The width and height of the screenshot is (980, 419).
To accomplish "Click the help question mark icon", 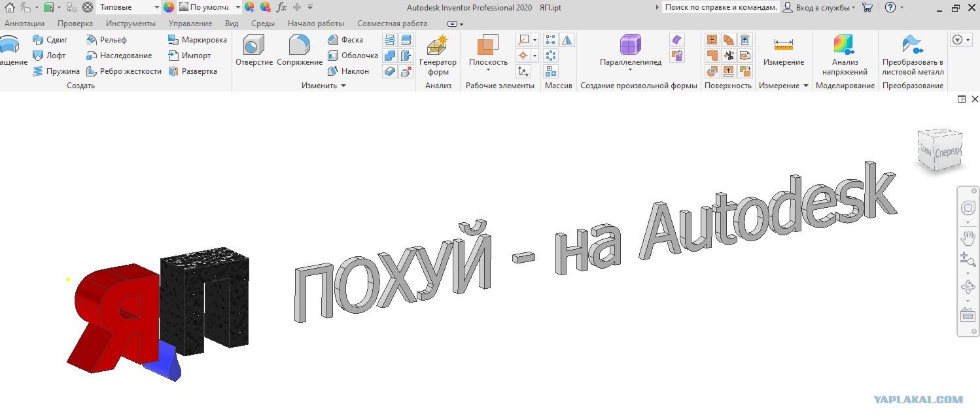I will click(890, 7).
